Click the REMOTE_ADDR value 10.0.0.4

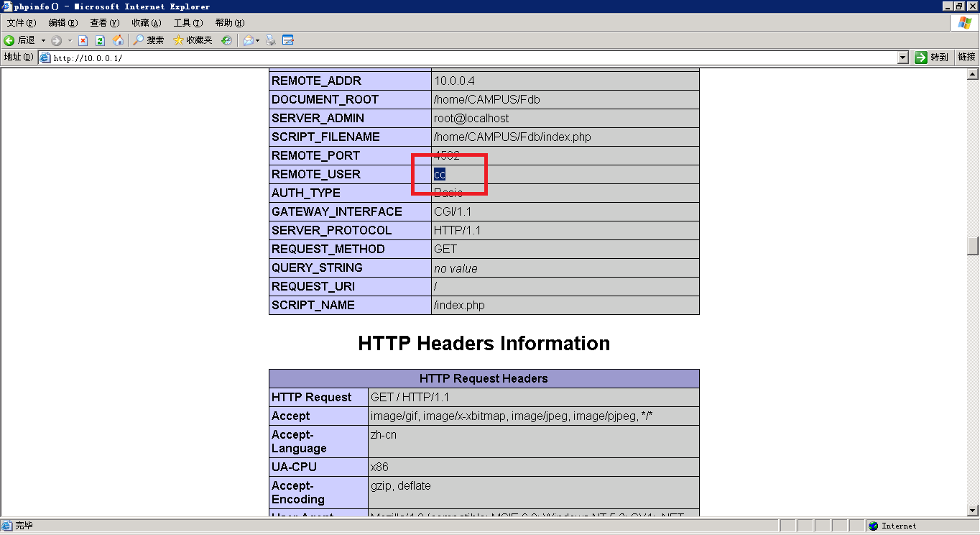pos(454,81)
